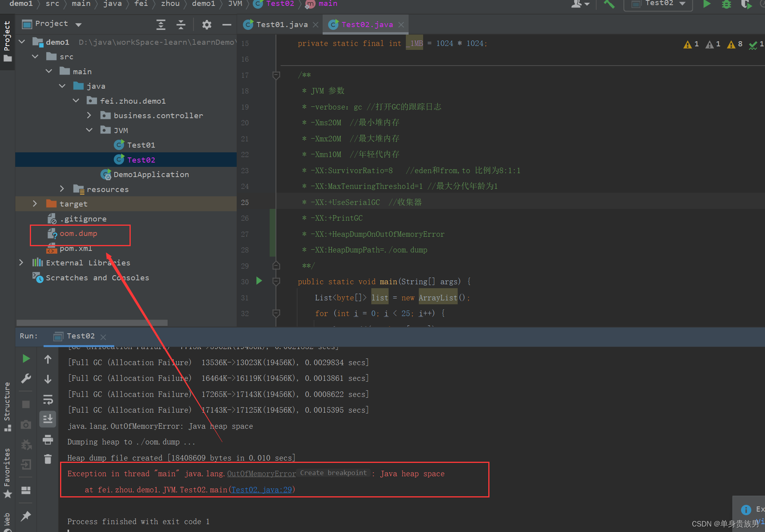The width and height of the screenshot is (765, 532).
Task: Toggle soft-wrap in the console output
Action: 48,400
